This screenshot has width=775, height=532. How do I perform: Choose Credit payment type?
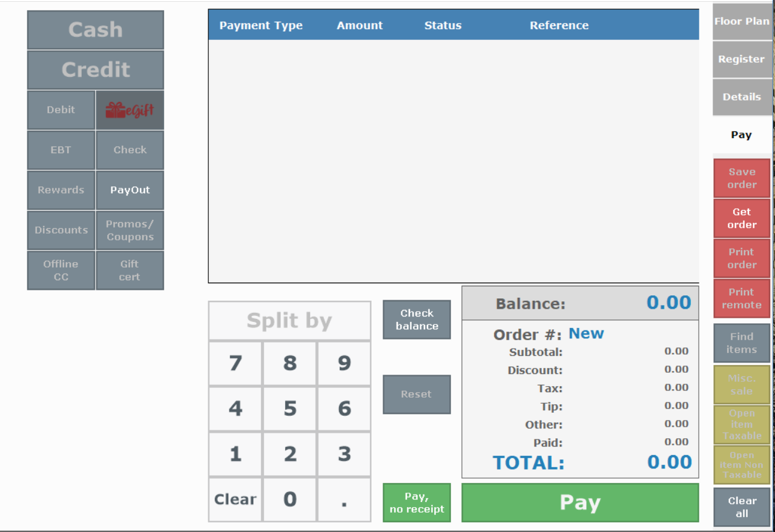click(96, 70)
